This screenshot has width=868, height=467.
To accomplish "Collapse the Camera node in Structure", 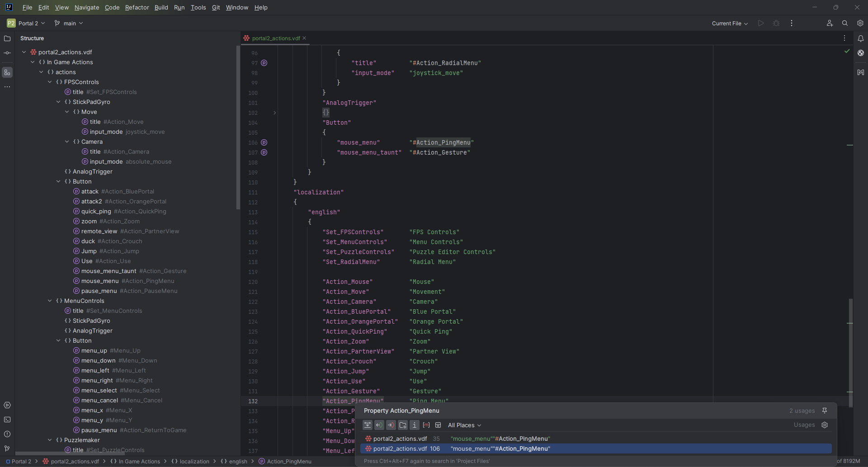I will pos(67,142).
